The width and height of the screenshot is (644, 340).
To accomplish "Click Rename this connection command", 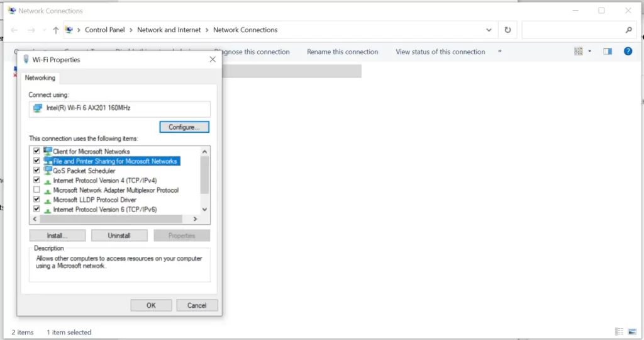I will tap(343, 52).
